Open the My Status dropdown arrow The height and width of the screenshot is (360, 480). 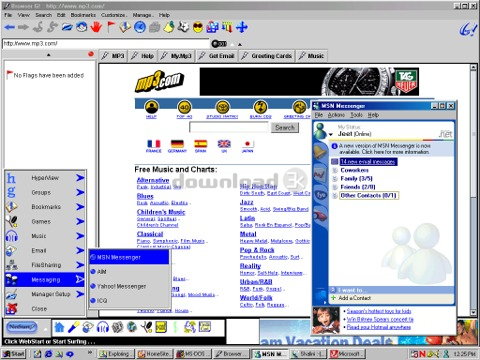(x=331, y=135)
